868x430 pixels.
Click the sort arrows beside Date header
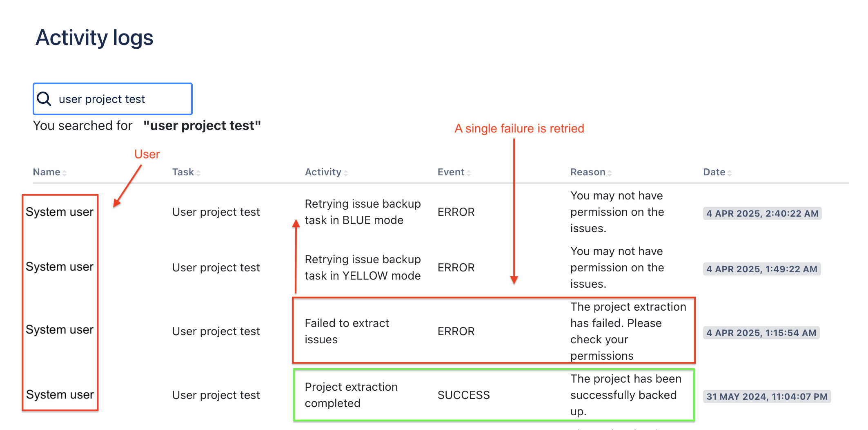(729, 172)
